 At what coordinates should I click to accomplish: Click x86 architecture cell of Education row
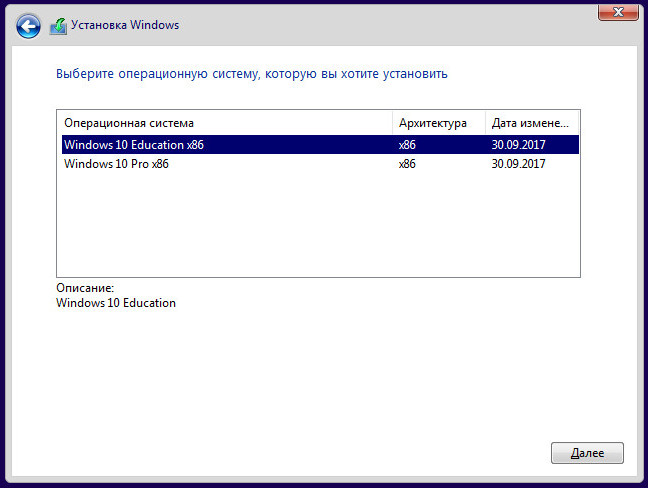point(407,145)
